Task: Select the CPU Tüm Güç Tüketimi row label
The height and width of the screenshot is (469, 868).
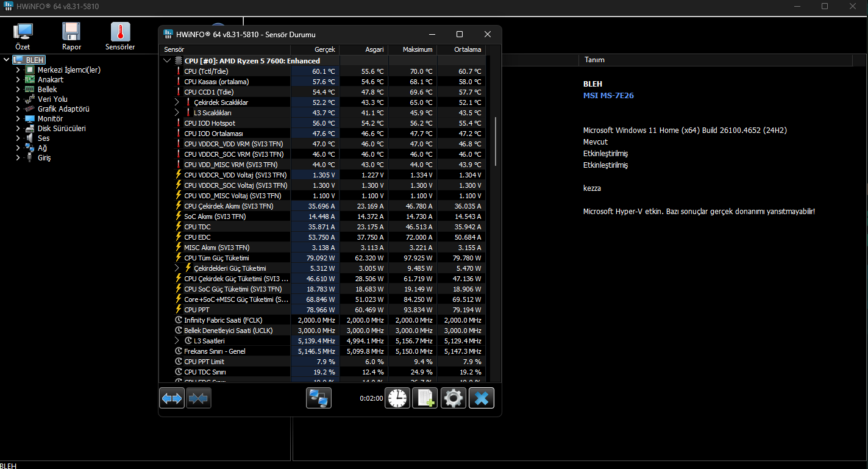Action: click(216, 258)
